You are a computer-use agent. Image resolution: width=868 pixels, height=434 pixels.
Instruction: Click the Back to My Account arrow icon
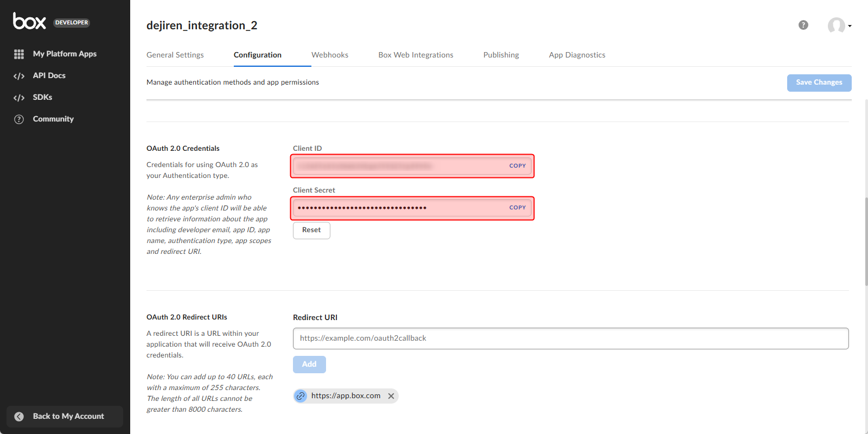[19, 417]
